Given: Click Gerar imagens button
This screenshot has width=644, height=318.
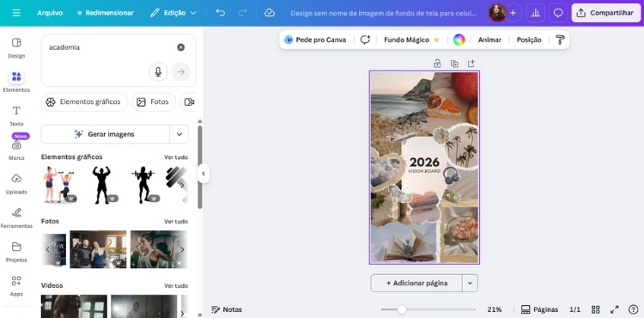Looking at the screenshot, I should [x=105, y=134].
